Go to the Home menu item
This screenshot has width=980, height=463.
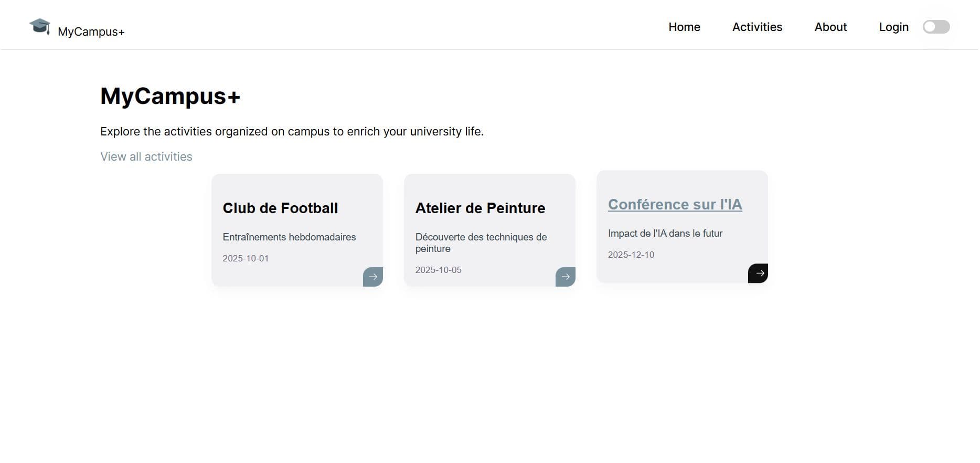[x=684, y=27]
